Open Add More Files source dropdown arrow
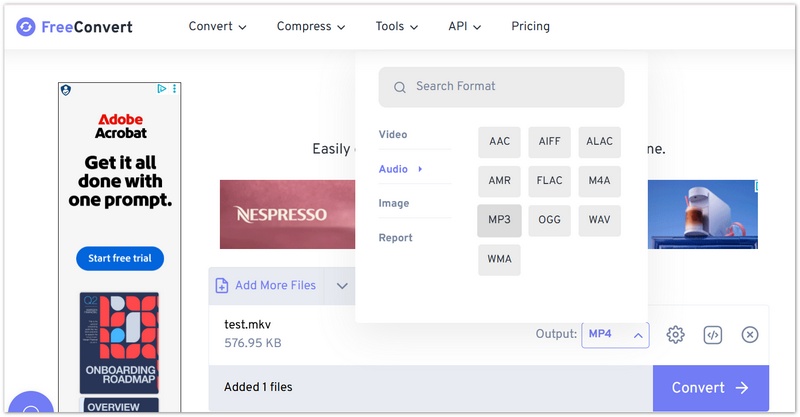800x417 pixels. (x=342, y=286)
